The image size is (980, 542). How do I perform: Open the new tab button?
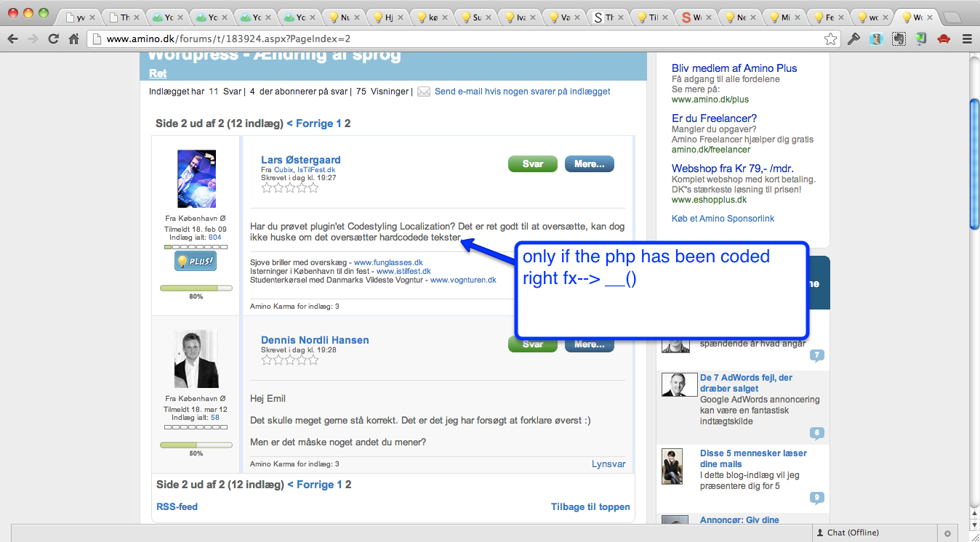[953, 17]
